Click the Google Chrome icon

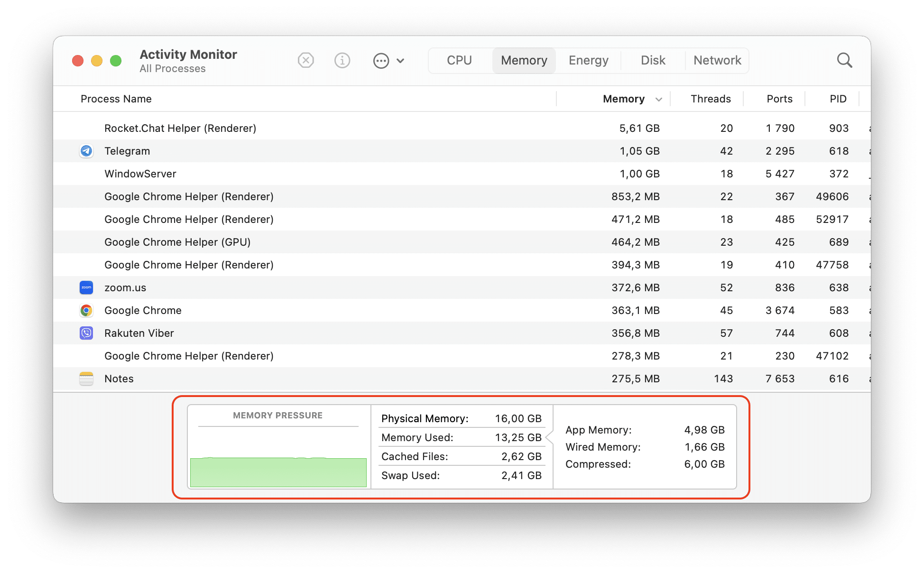pyautogui.click(x=86, y=310)
